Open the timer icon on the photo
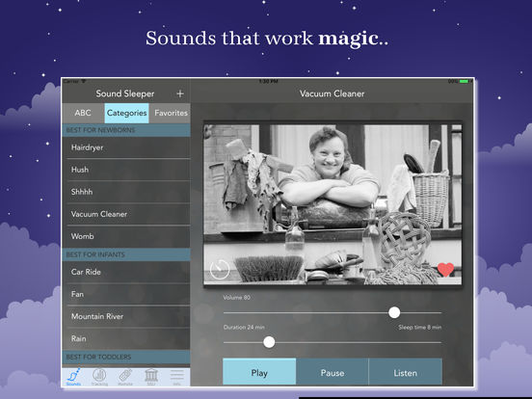Image resolution: width=532 pixels, height=399 pixels. pyautogui.click(x=220, y=270)
